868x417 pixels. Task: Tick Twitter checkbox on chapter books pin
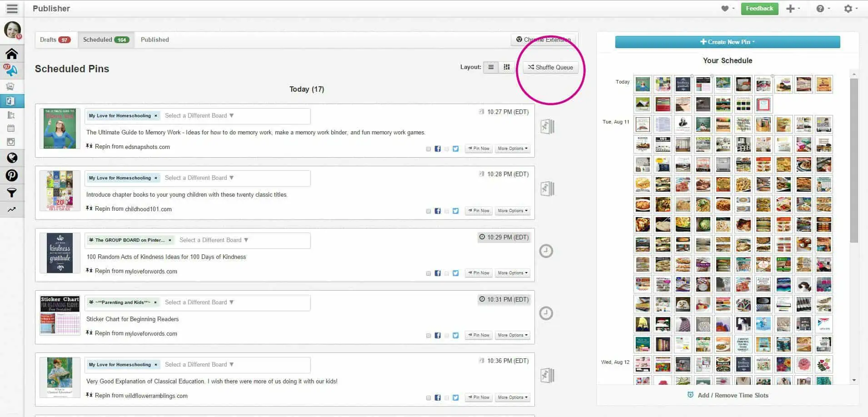point(447,211)
